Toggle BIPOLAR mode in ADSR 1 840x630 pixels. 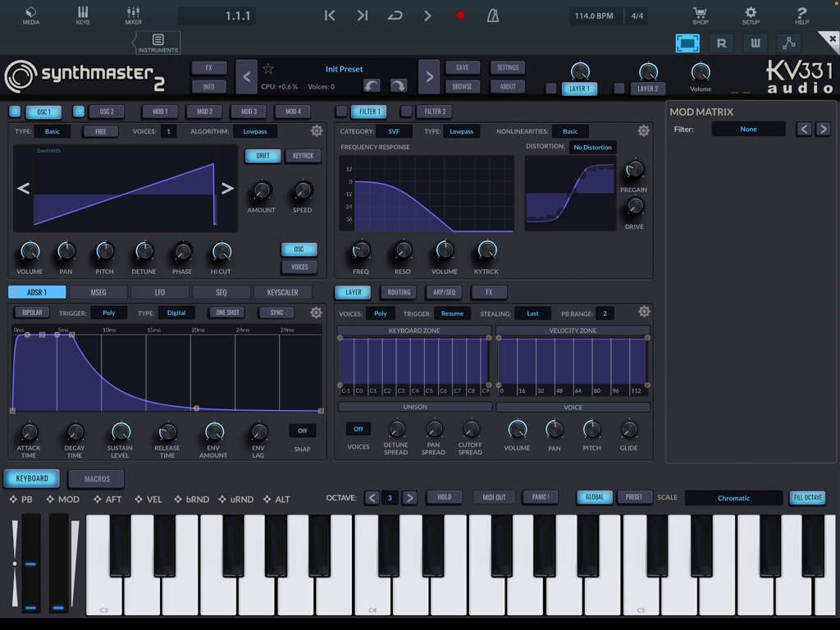click(31, 313)
